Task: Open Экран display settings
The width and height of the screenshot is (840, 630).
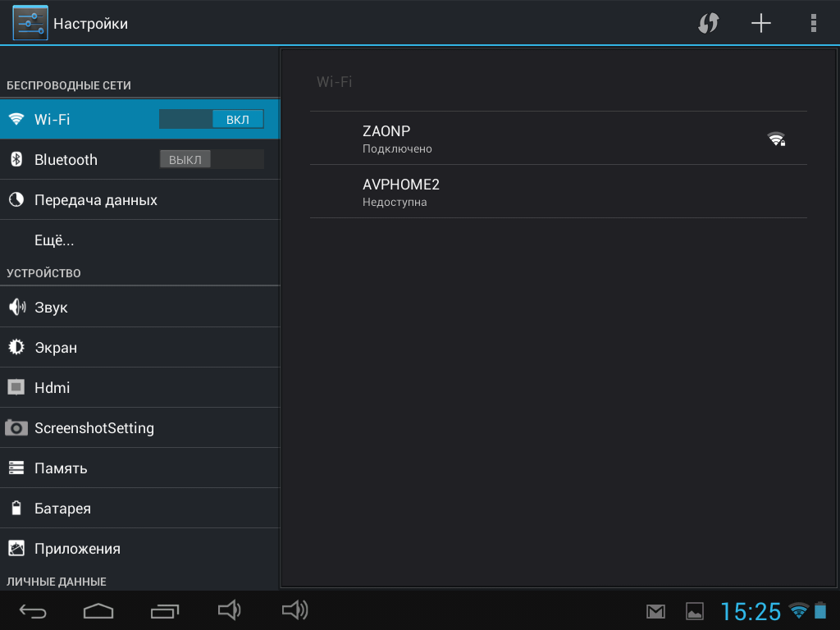Action: pyautogui.click(x=139, y=347)
